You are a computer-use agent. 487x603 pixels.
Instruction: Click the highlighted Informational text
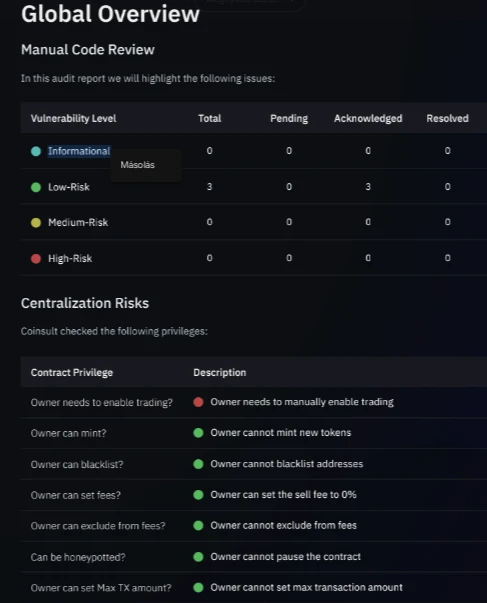click(x=79, y=151)
